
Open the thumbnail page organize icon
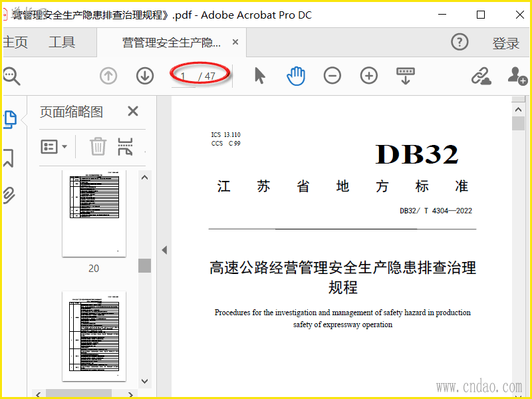coord(125,146)
